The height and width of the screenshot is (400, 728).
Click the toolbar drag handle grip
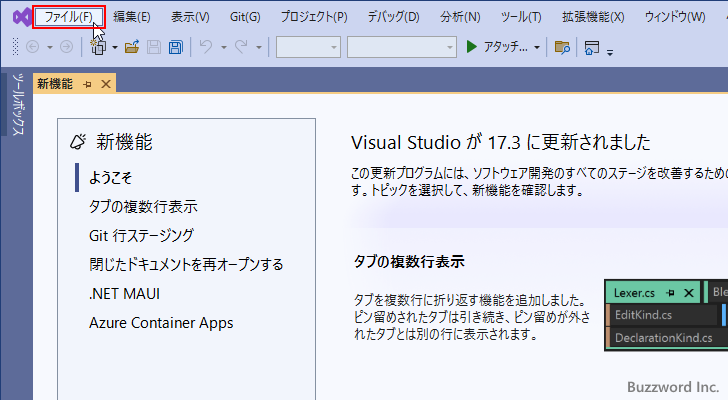[15, 47]
